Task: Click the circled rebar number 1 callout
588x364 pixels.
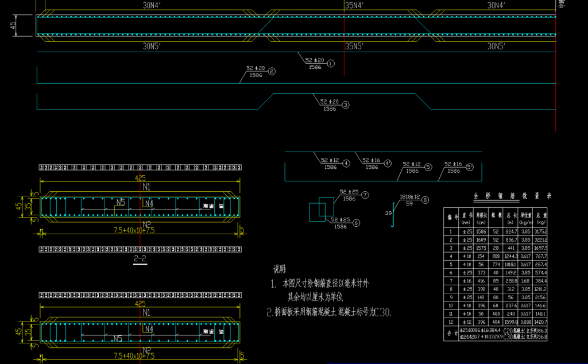Action: pyautogui.click(x=331, y=64)
